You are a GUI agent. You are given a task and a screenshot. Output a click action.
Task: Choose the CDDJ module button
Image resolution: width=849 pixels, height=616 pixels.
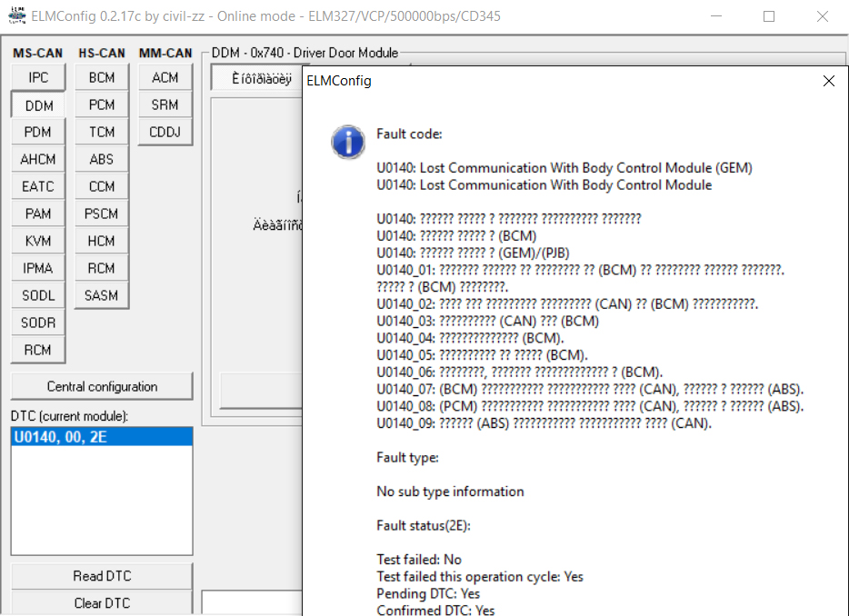pyautogui.click(x=165, y=132)
